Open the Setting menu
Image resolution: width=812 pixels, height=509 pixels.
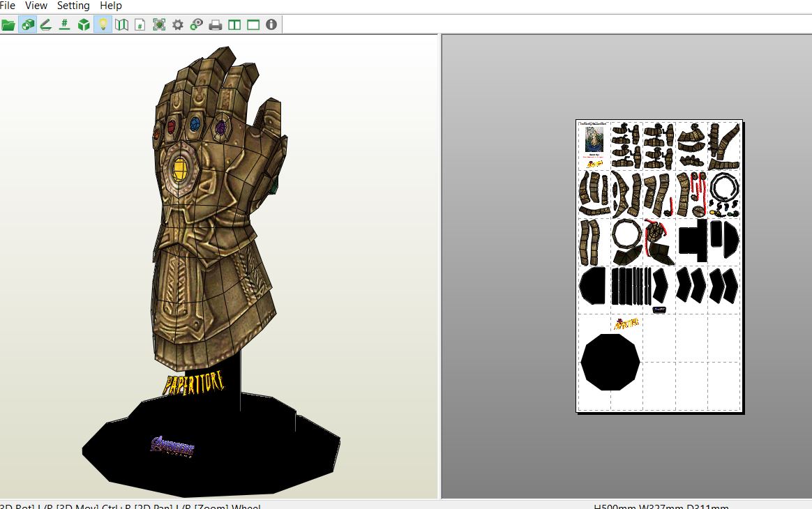pyautogui.click(x=73, y=6)
